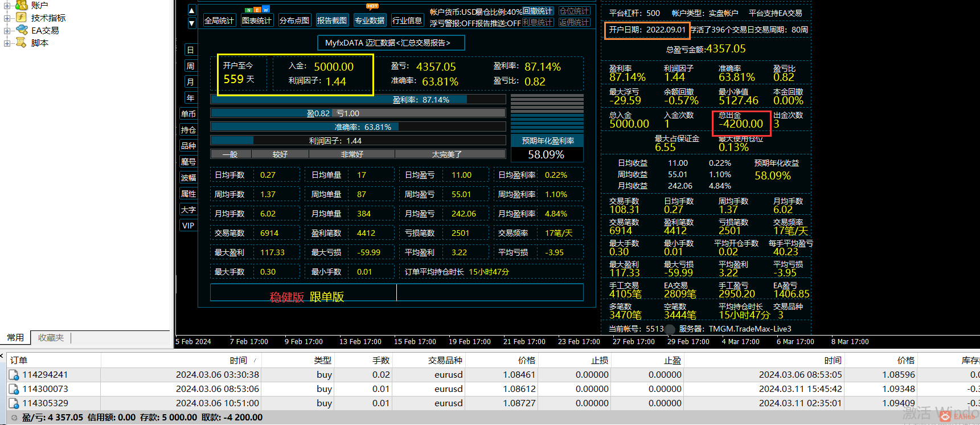Viewport: 980px width, 425px height.
Task: Open the 行业信息 view
Action: 407,21
